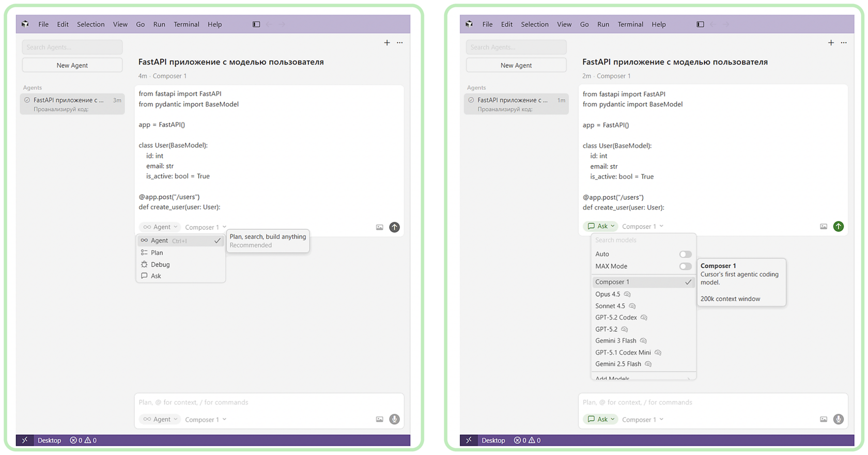The height and width of the screenshot is (455, 868).
Task: Click remote connection icon in right status bar
Action: click(468, 441)
